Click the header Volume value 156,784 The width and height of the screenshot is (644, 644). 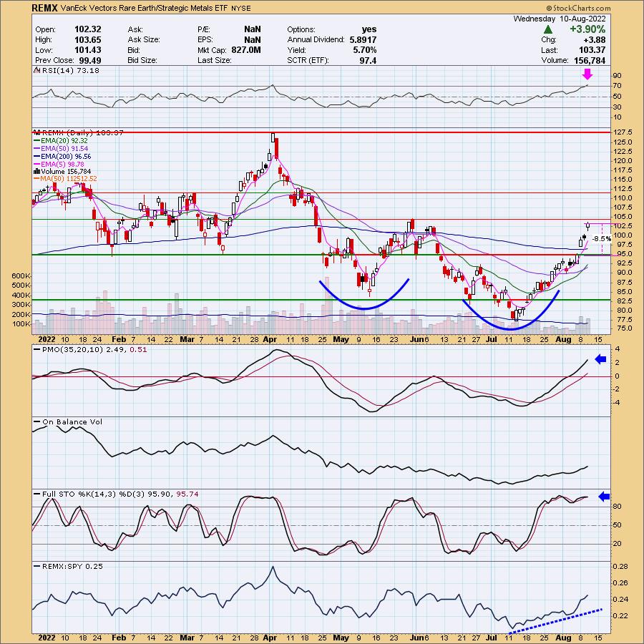[590, 60]
